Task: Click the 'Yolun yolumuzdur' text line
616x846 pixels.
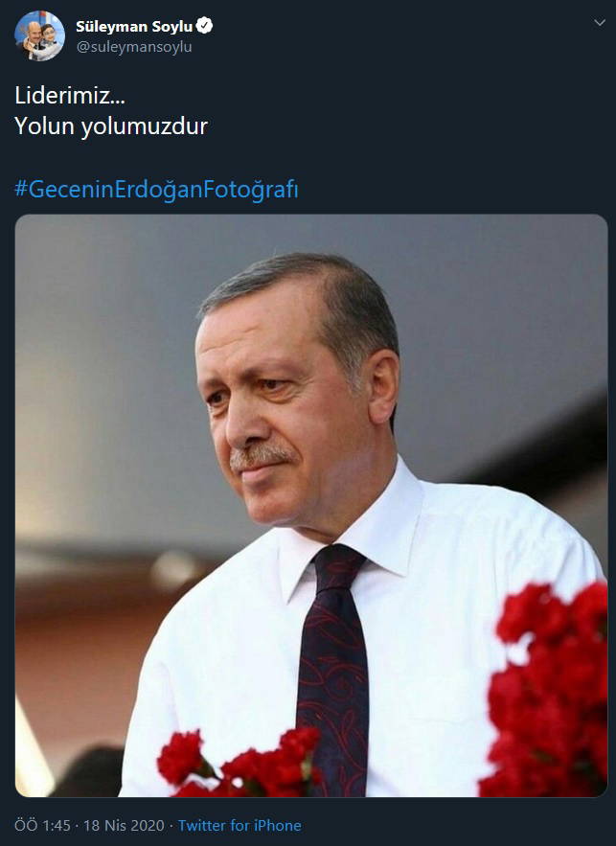Action: (110, 126)
